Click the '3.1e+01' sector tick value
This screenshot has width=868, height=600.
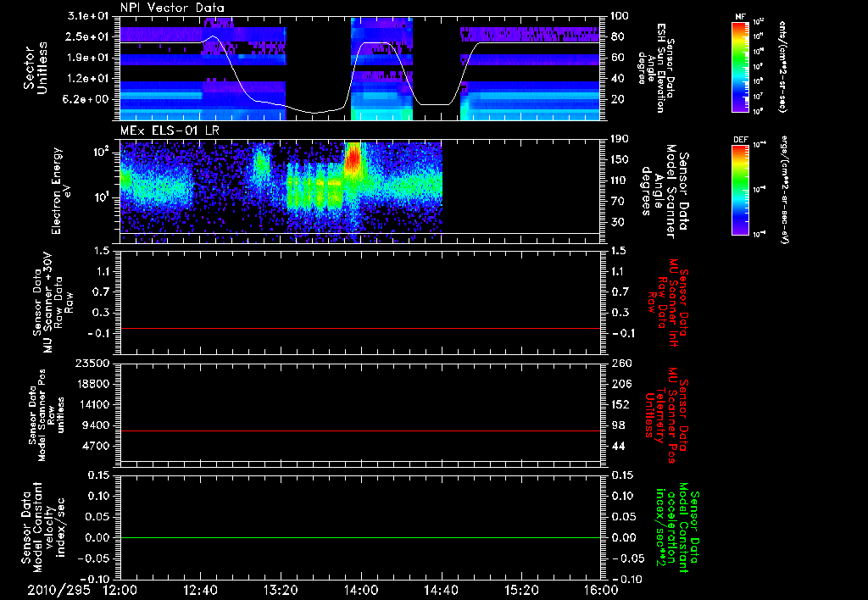(88, 16)
